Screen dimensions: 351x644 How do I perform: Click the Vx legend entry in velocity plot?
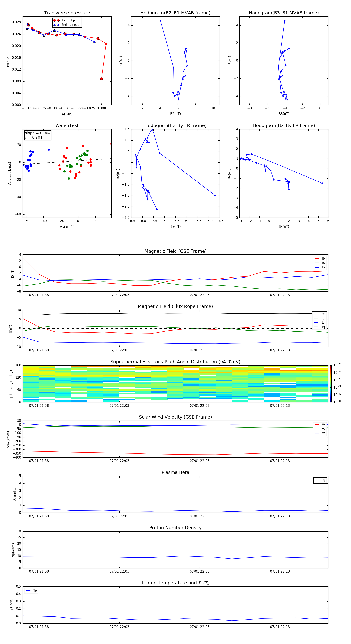[320, 424]
